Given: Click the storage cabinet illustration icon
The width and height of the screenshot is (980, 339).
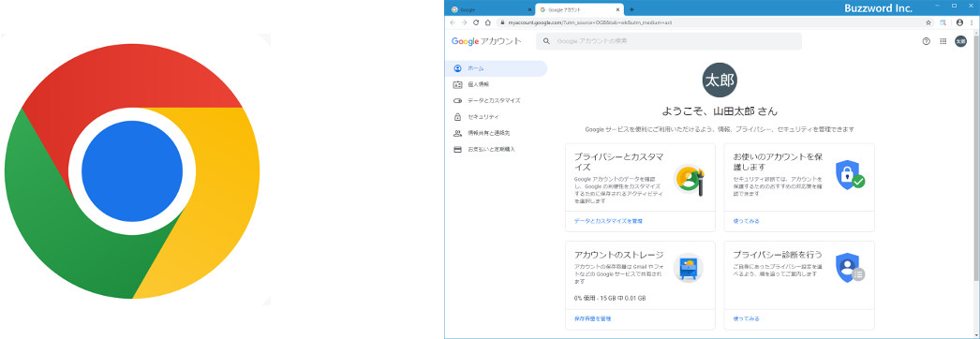Looking at the screenshot, I should click(689, 269).
